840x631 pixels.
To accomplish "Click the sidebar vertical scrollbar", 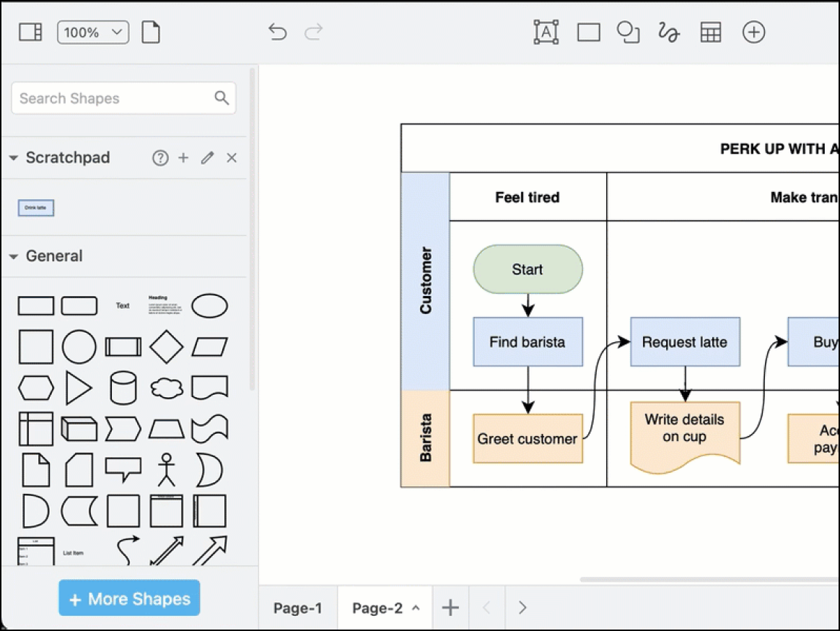I will [253, 230].
